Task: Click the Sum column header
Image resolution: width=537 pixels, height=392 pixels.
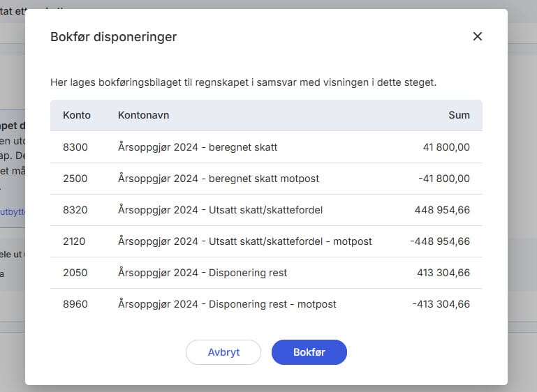Action: click(459, 115)
